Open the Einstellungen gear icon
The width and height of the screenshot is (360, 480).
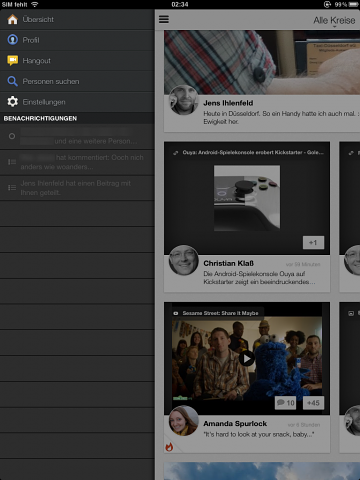(x=13, y=102)
